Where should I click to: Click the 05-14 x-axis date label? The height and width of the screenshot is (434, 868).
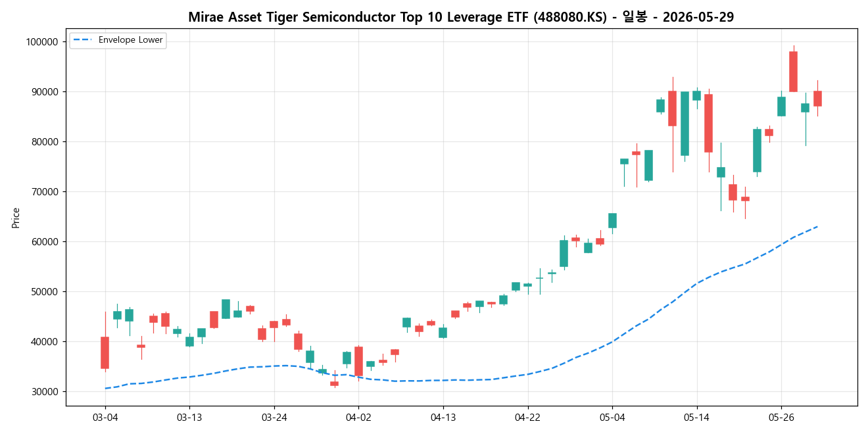(x=696, y=418)
